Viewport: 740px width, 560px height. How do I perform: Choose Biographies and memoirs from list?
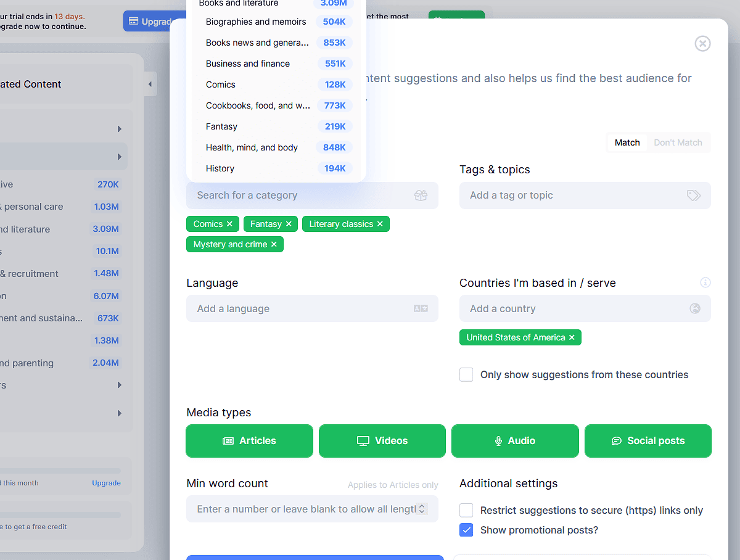[x=256, y=22]
